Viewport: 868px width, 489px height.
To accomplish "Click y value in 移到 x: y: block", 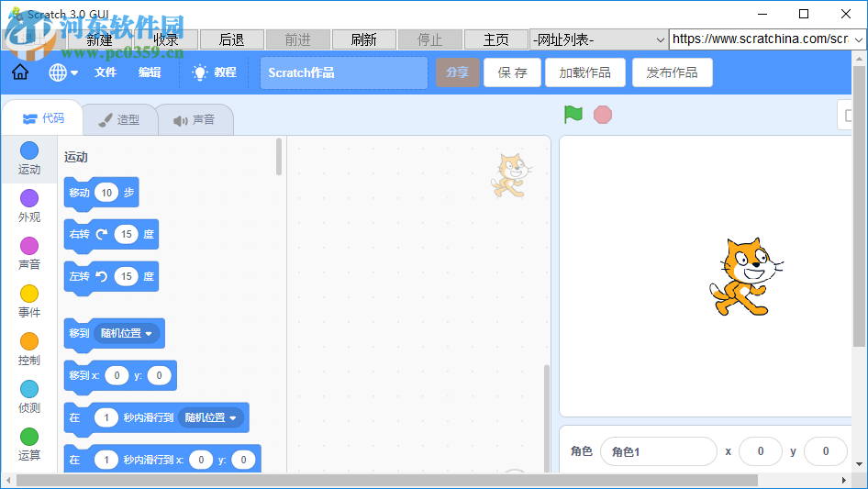I will (159, 375).
